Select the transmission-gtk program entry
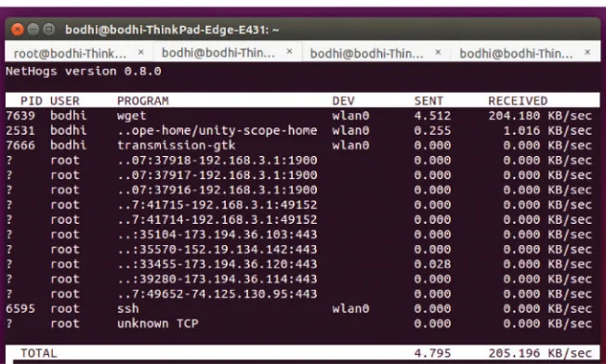Screen dimensions: 606x364 pyautogui.click(x=177, y=146)
